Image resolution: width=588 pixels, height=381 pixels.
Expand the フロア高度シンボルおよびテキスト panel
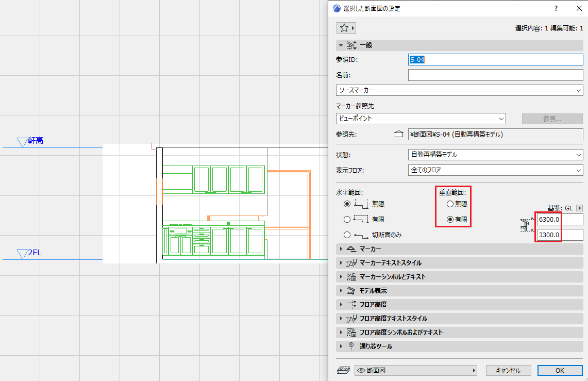[x=341, y=332]
